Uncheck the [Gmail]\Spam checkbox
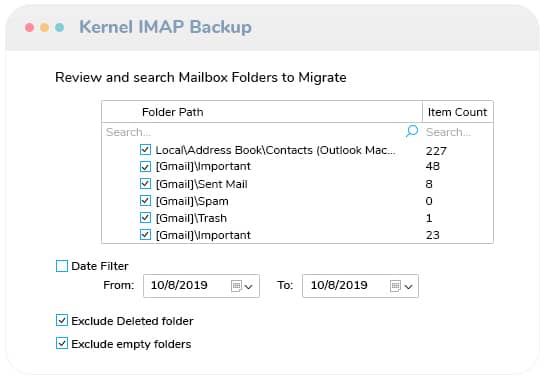The image size is (545, 380). [145, 201]
